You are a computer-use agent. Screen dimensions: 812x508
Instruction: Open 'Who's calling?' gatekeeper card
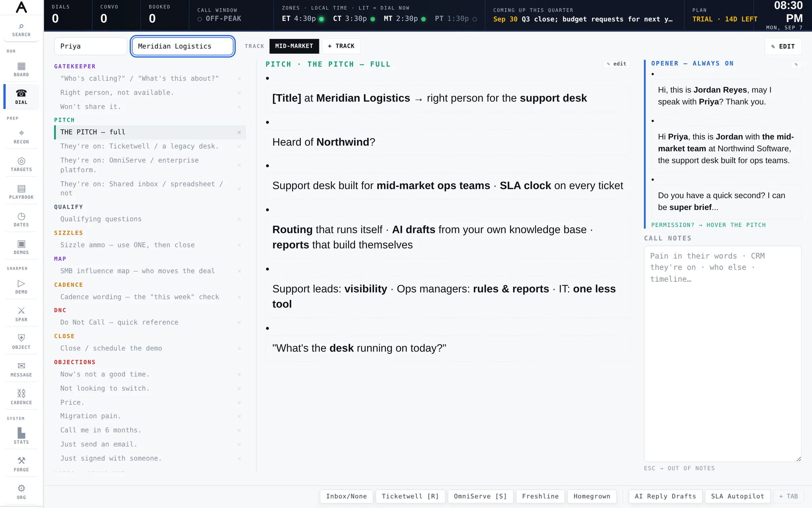click(x=150, y=79)
